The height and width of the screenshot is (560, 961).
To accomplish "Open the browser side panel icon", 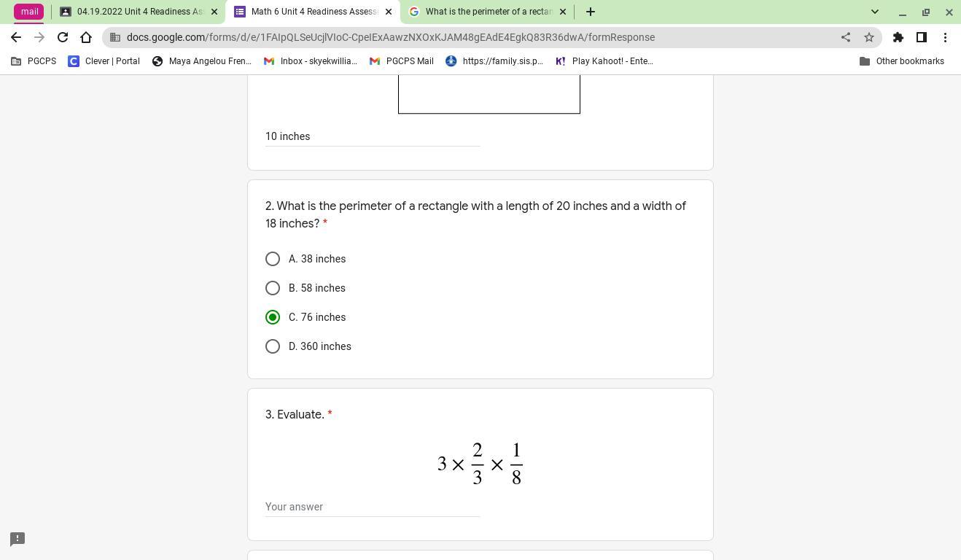I will [922, 37].
